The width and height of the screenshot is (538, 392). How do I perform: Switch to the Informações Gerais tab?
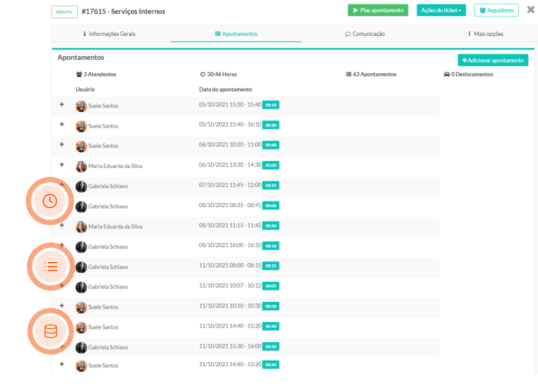109,34
